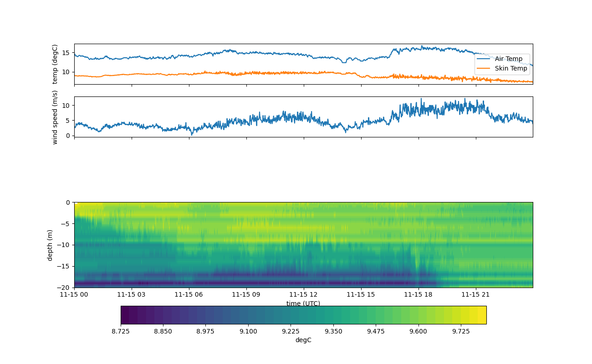Select the "11-15 21" time tick label

[475, 295]
